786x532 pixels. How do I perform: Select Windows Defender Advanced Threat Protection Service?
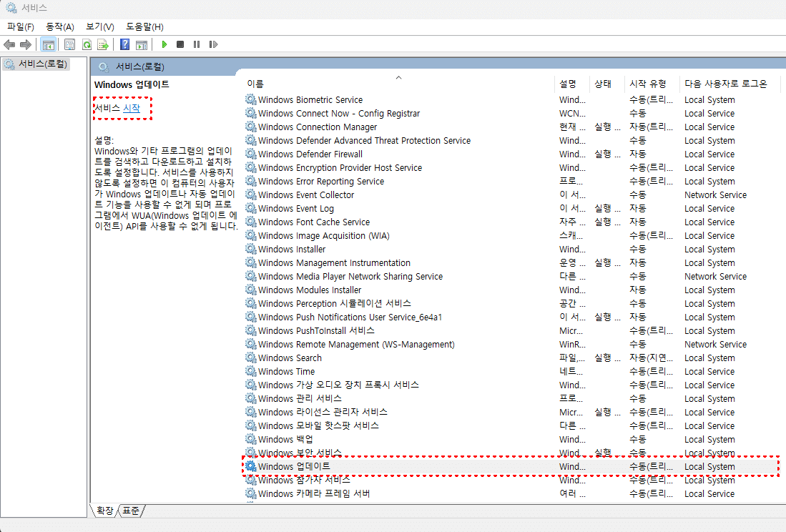click(x=511, y=140)
